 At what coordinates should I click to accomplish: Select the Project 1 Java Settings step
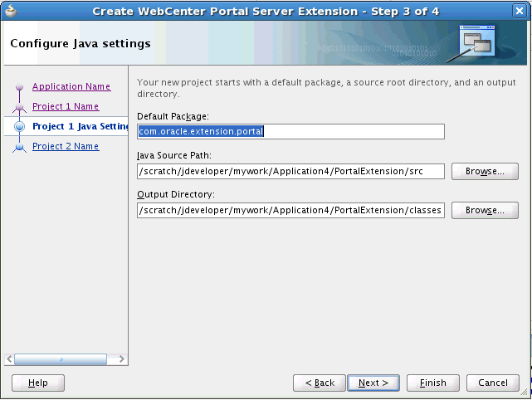[x=80, y=126]
